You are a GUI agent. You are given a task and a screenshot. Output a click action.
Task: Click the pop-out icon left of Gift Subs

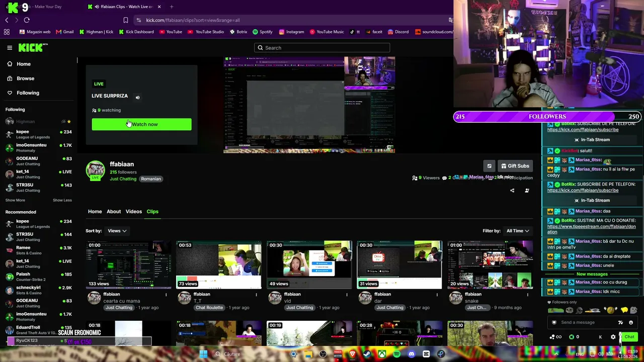(x=489, y=166)
